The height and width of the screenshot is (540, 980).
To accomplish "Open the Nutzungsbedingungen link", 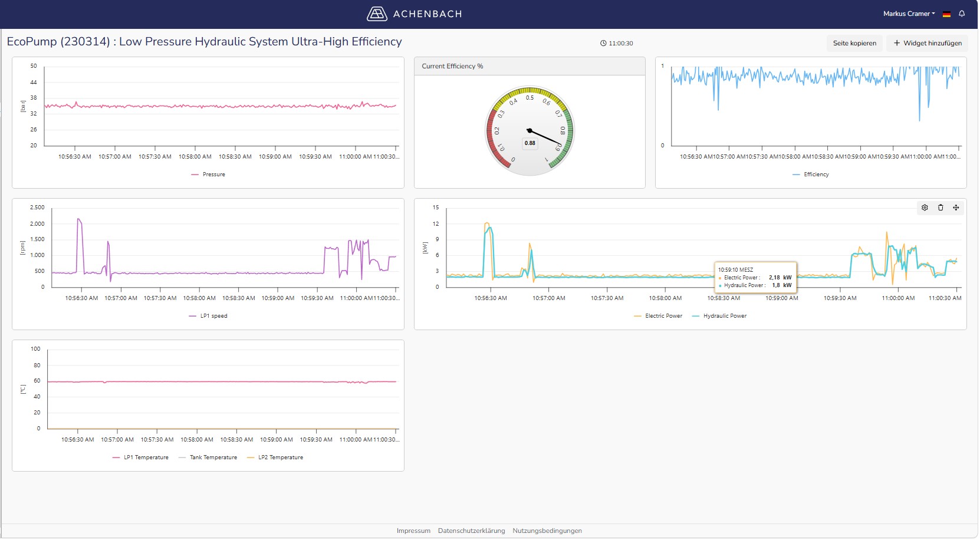I will click(548, 531).
